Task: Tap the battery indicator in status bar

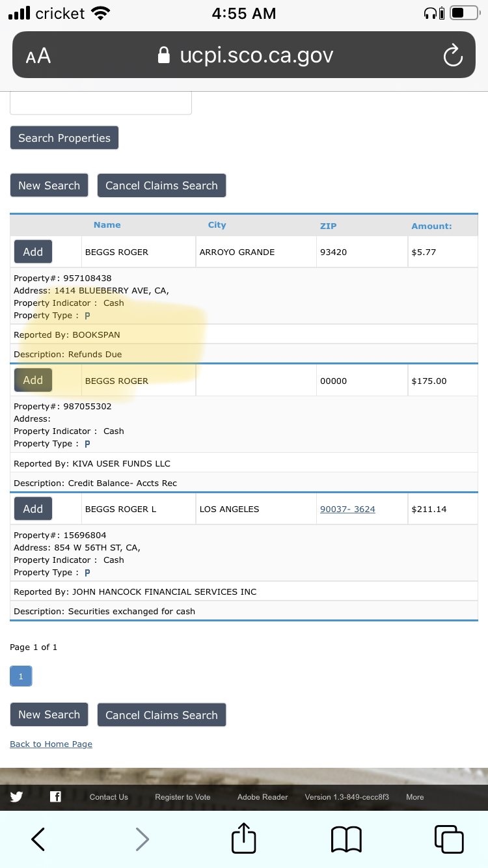Action: [x=465, y=13]
